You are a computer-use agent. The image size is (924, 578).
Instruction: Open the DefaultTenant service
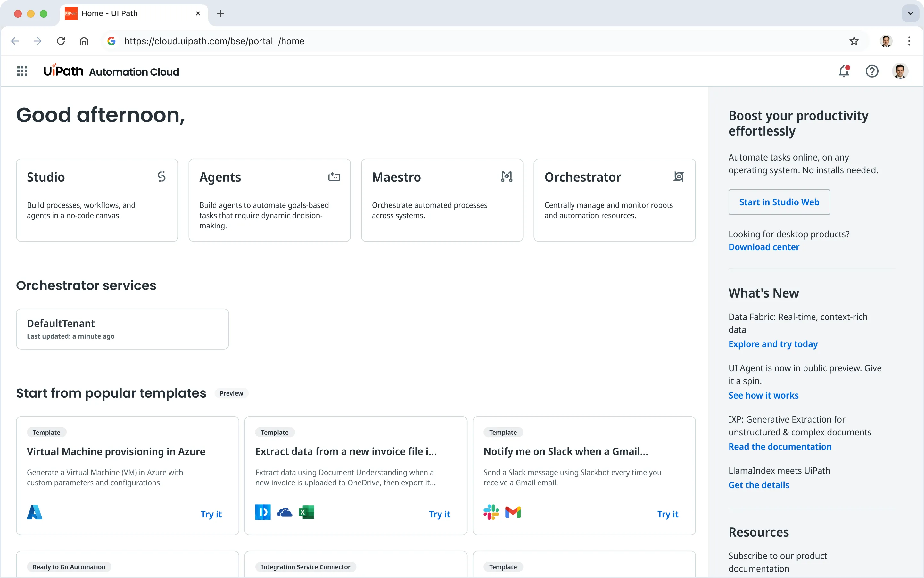click(x=122, y=329)
